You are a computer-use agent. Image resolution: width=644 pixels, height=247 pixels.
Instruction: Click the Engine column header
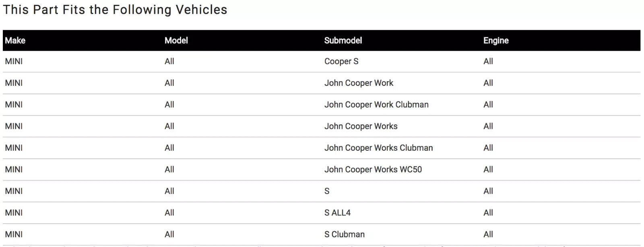(496, 40)
